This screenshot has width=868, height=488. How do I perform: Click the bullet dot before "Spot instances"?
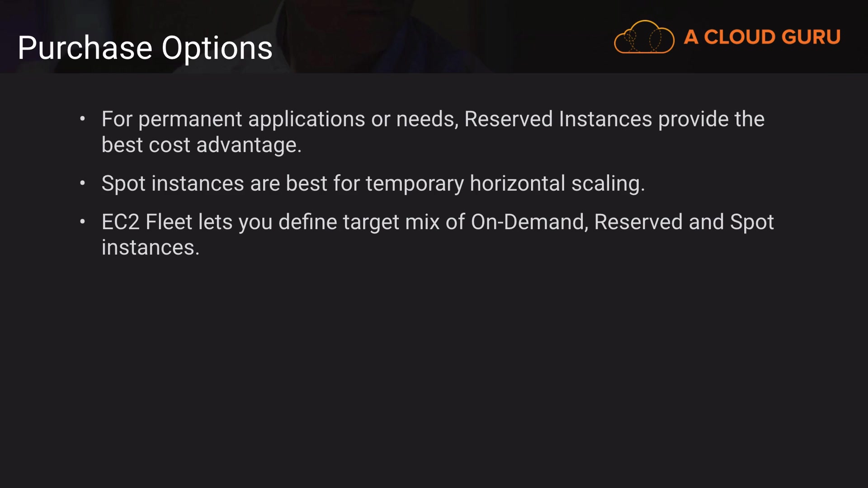pyautogui.click(x=82, y=183)
